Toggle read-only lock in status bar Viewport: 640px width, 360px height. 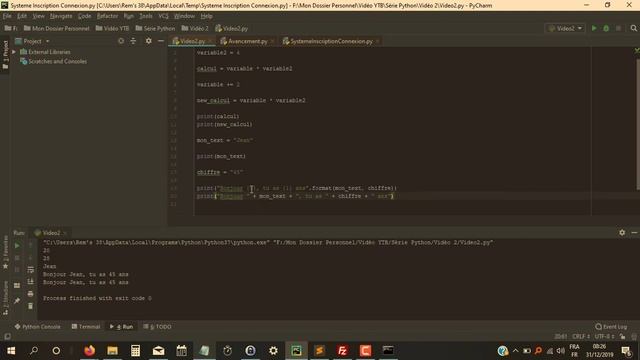[x=622, y=336]
